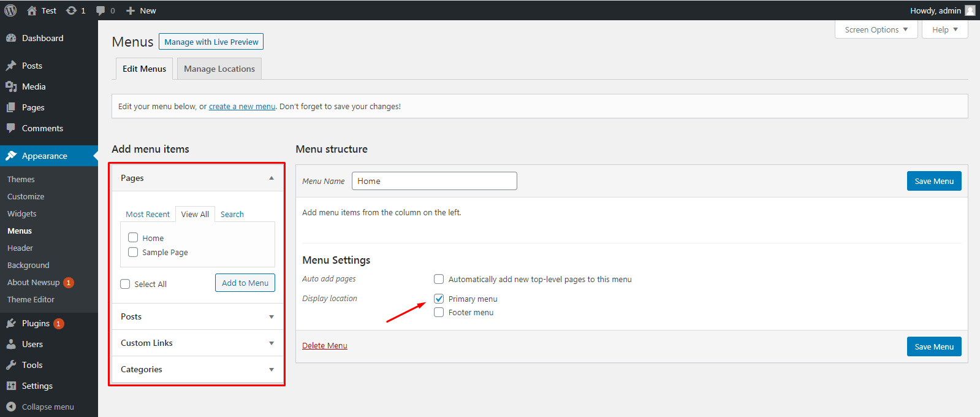The height and width of the screenshot is (417, 980).
Task: Click the Howdy, admin account link
Action: [x=935, y=10]
